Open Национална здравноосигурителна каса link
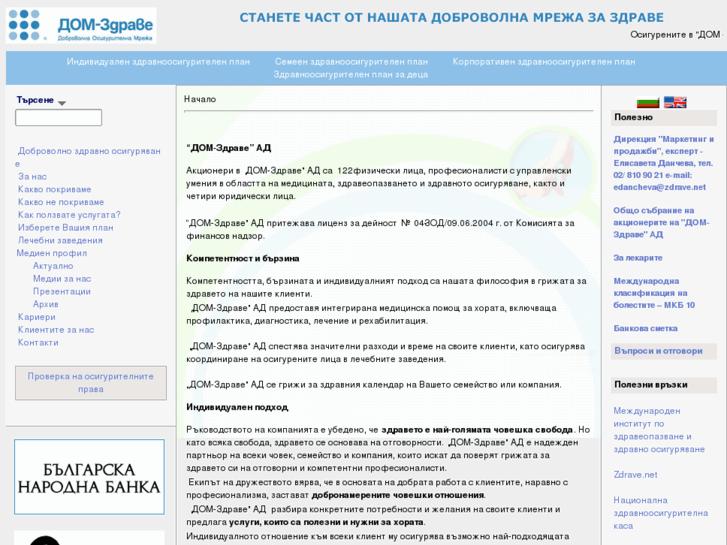 [661, 513]
